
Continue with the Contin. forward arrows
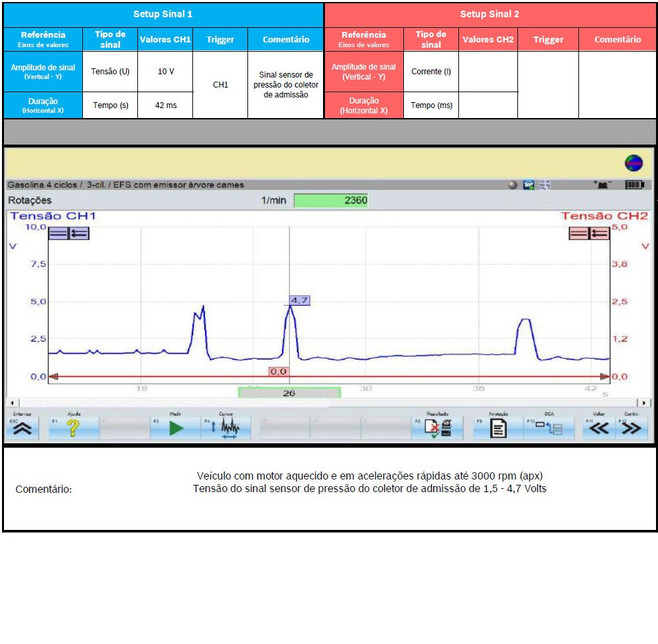point(633,428)
